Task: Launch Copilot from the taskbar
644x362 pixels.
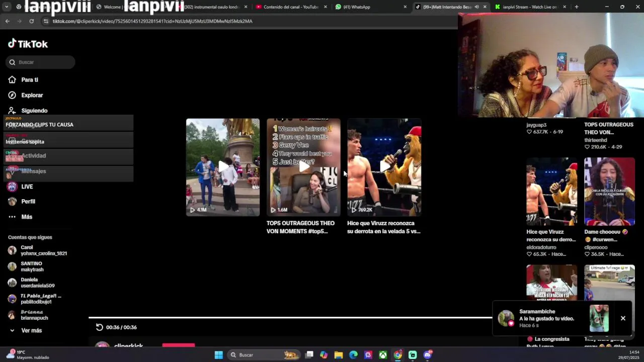Action: tap(324, 355)
